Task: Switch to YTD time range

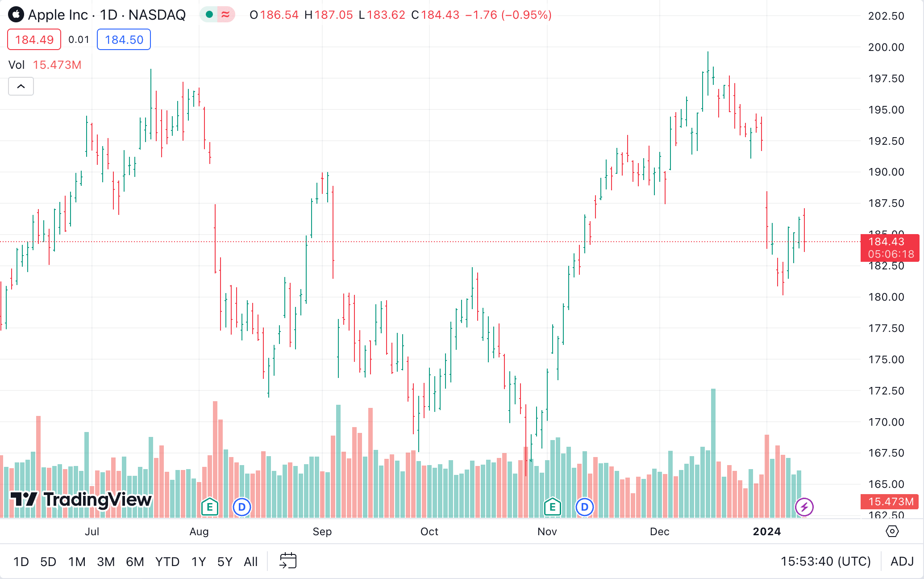Action: (x=167, y=562)
